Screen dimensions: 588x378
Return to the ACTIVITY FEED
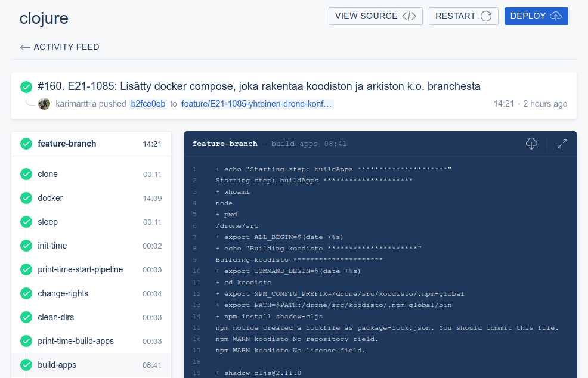[67, 47]
